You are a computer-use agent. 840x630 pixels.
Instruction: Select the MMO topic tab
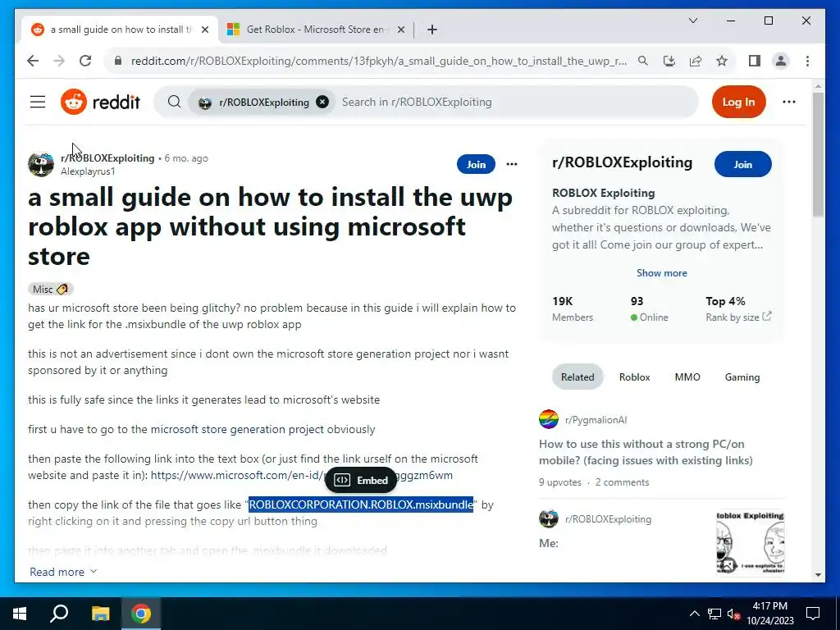[687, 377]
